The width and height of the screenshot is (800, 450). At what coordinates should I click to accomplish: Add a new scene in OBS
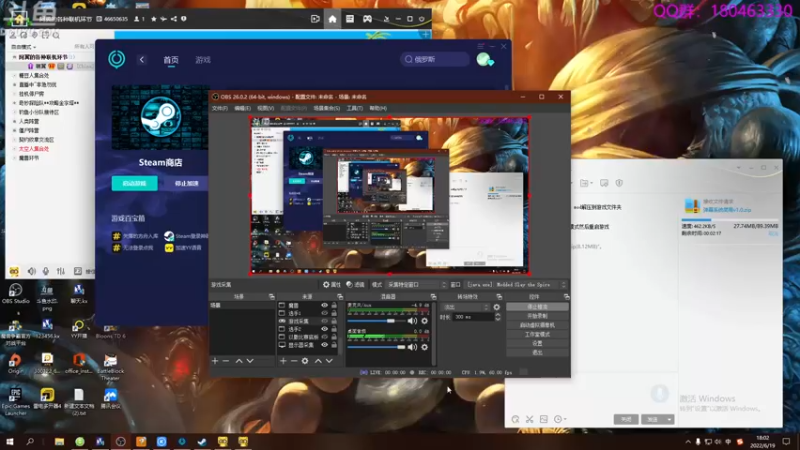point(215,361)
